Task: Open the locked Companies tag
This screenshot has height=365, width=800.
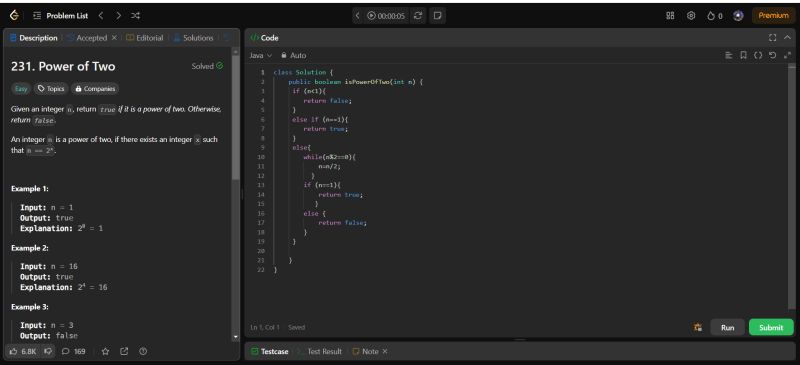Action: (95, 89)
